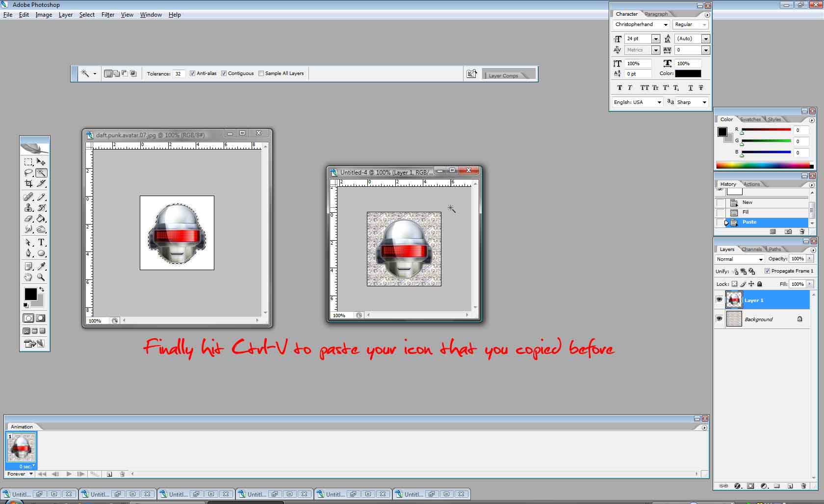Open the Normal blend mode dropdown
This screenshot has height=504, width=824.
click(740, 259)
